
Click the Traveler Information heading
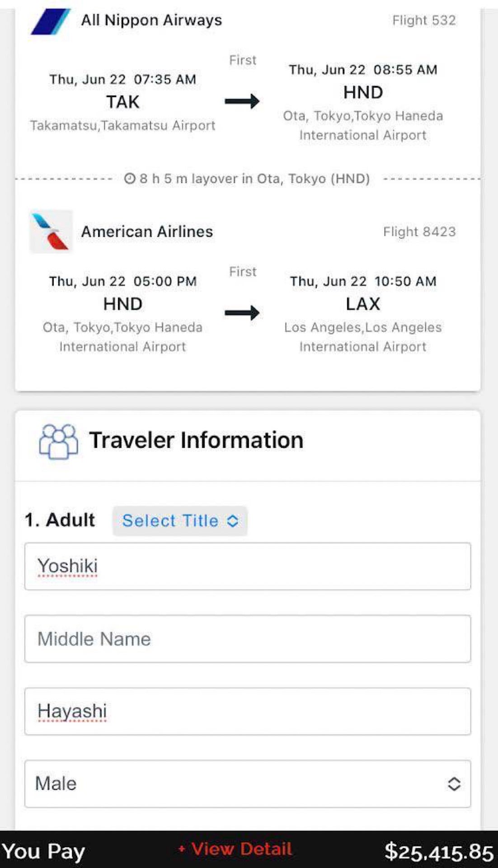tap(196, 440)
